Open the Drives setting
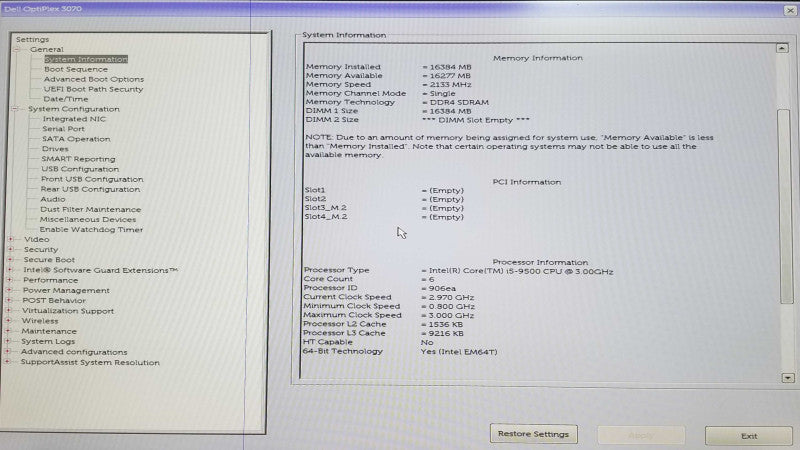Screen dimensions: 800x450 (55, 149)
